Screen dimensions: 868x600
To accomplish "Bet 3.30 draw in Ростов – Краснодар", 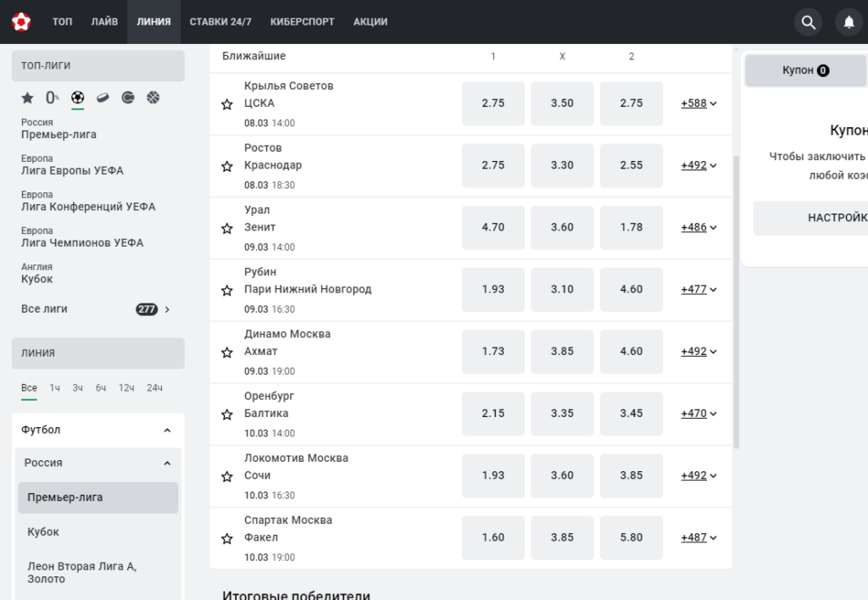I will [562, 165].
